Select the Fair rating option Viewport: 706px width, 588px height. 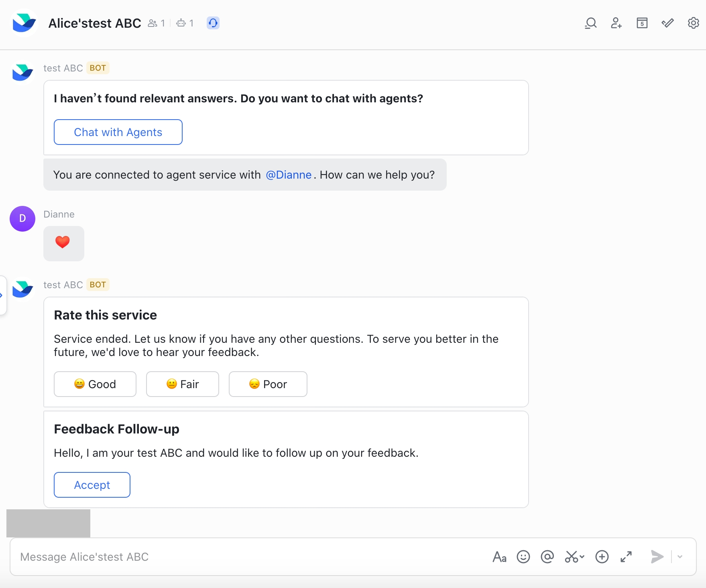pos(183,384)
